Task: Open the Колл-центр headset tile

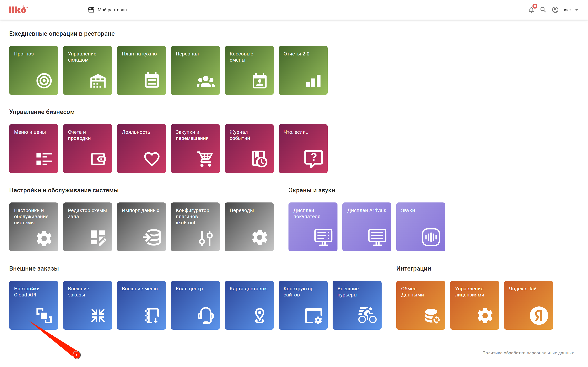Action: pyautogui.click(x=195, y=305)
